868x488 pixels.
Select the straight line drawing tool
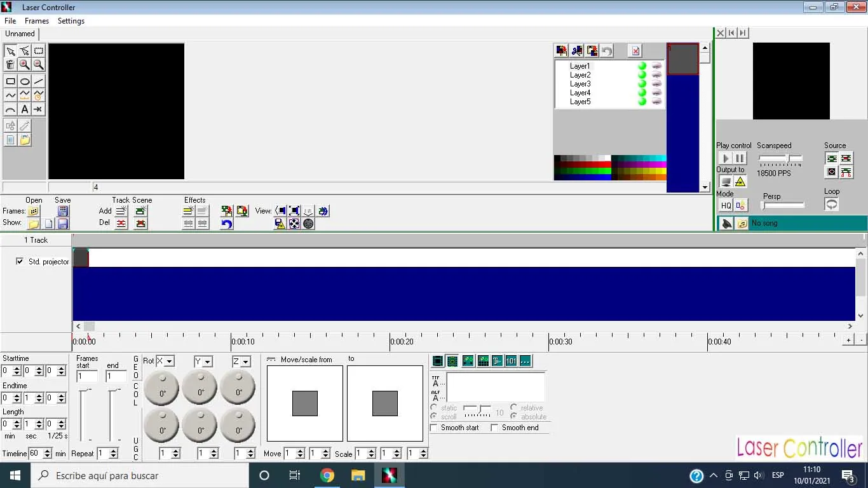[39, 81]
